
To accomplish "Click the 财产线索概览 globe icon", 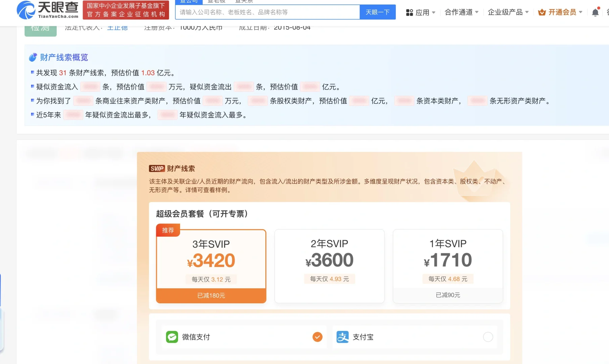I will (33, 57).
